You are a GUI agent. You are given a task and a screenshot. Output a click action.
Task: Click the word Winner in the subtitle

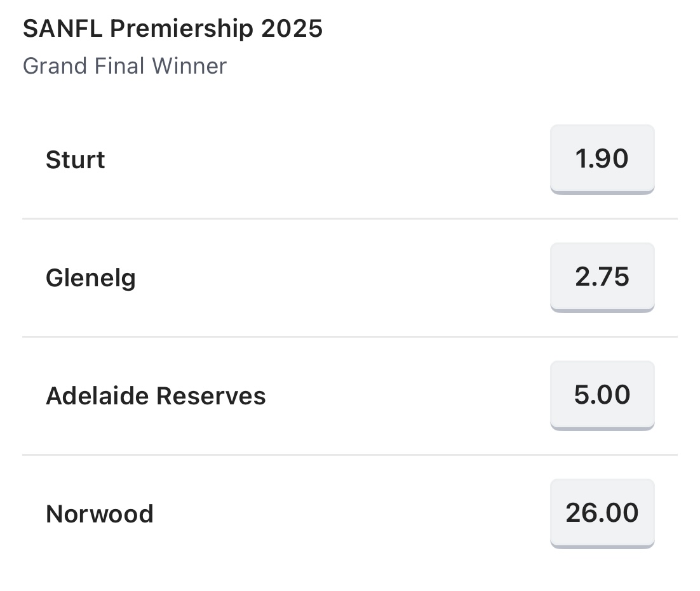coord(189,66)
